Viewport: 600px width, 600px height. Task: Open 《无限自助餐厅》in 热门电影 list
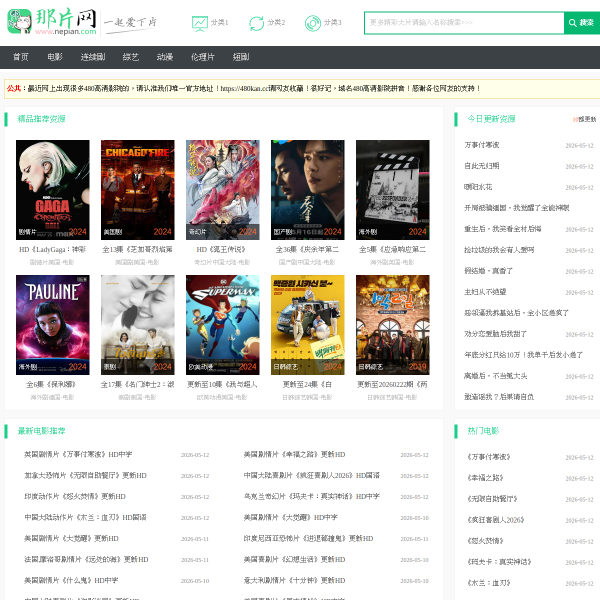tap(492, 499)
